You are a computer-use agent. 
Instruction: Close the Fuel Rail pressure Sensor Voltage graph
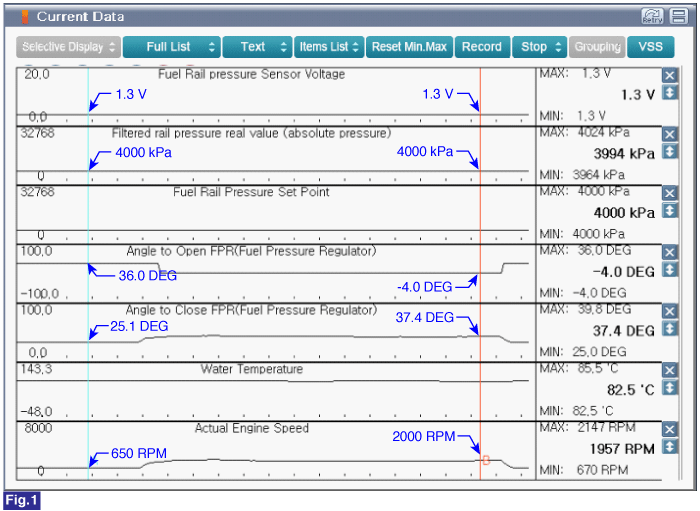(669, 75)
